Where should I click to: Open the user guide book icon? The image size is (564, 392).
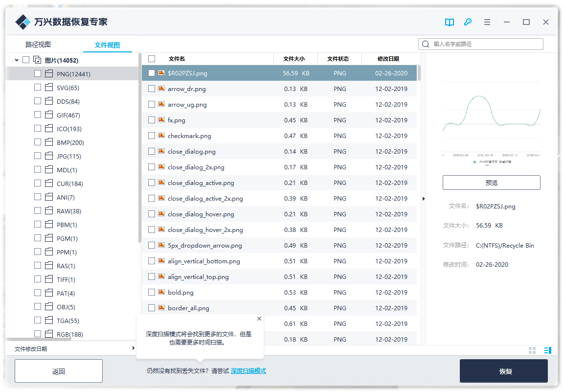[x=449, y=22]
